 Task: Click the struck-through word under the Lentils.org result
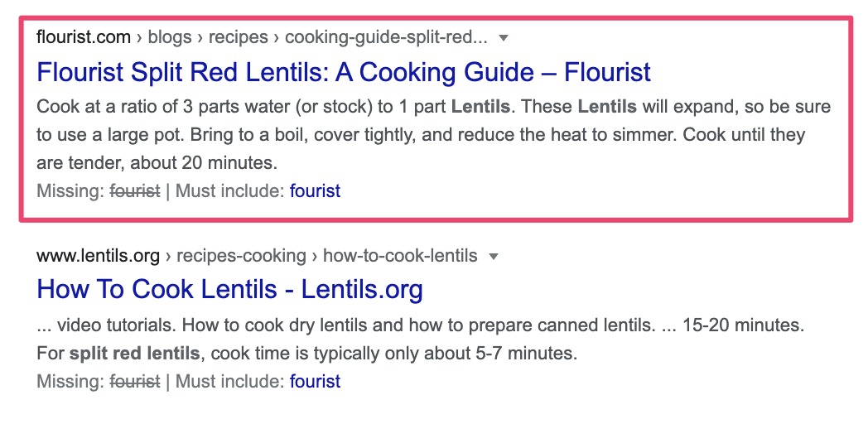tap(135, 382)
